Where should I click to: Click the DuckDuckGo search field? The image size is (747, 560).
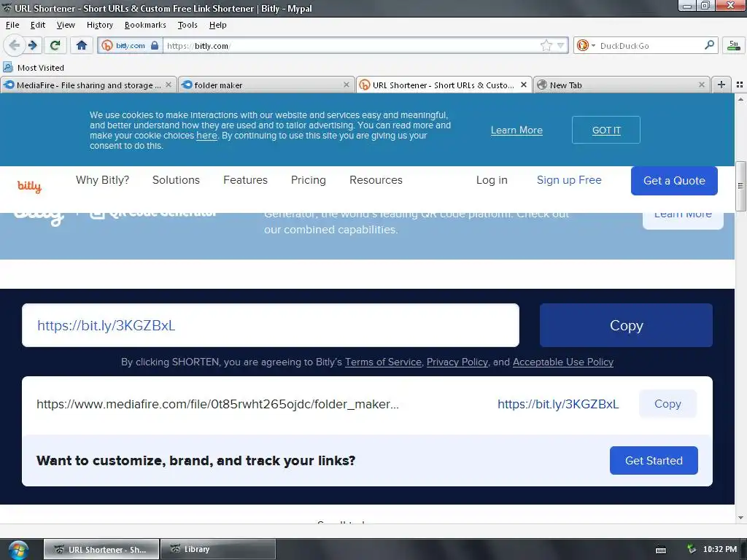(649, 46)
